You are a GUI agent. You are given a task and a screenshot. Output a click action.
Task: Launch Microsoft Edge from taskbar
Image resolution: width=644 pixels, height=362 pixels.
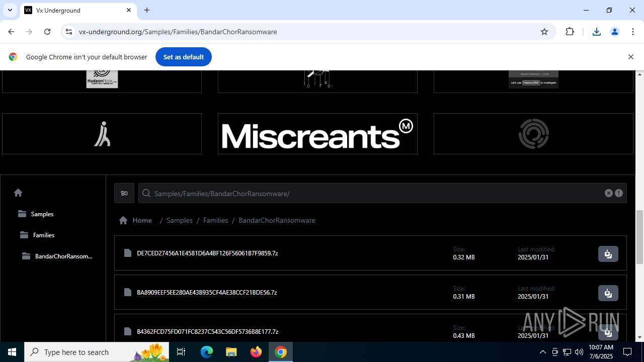pos(207,352)
